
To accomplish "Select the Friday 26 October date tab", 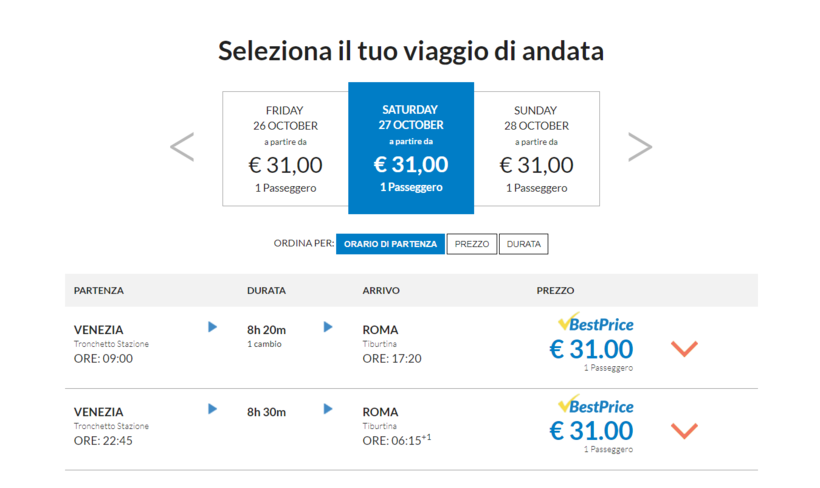I will (285, 148).
